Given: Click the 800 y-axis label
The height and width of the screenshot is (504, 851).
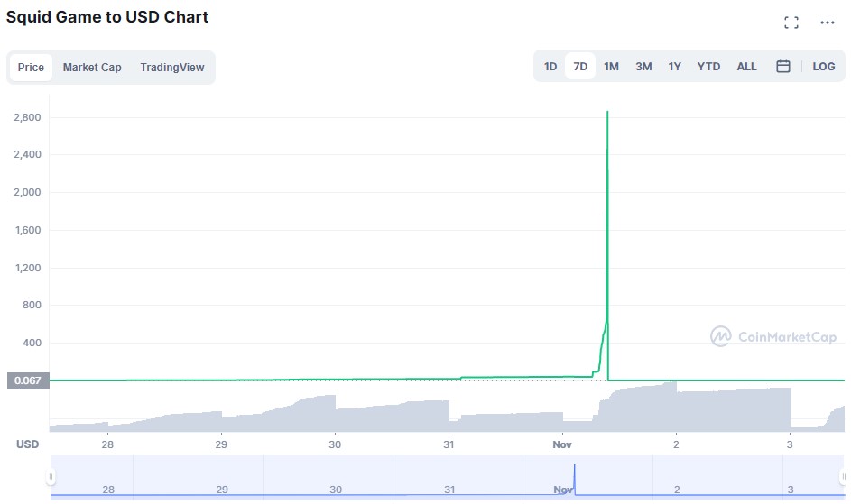Looking at the screenshot, I should coord(32,305).
